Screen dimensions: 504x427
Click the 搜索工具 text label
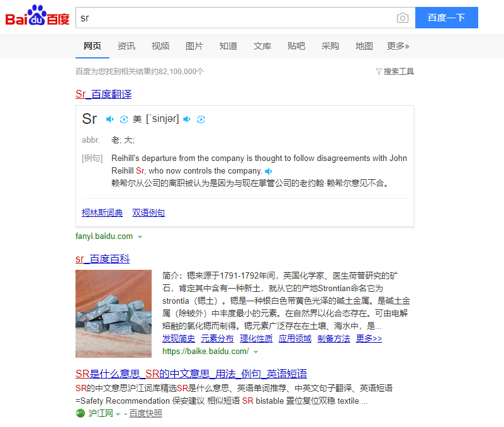pyautogui.click(x=399, y=71)
